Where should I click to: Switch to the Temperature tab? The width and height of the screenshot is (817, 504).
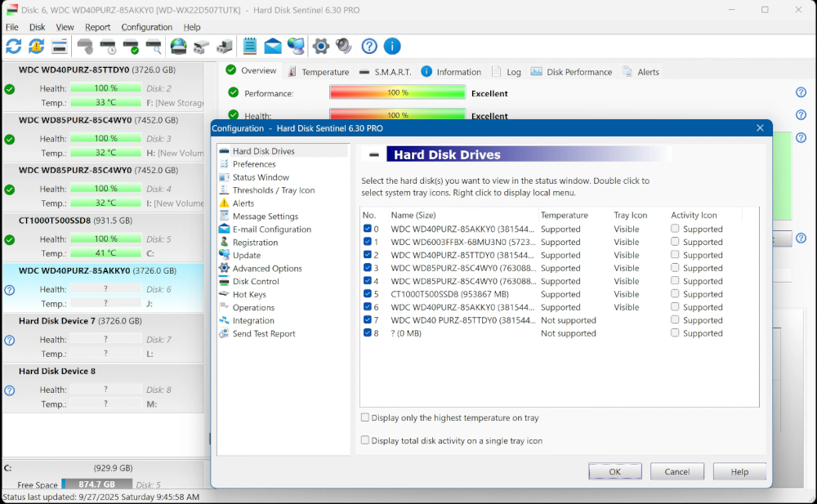(319, 72)
